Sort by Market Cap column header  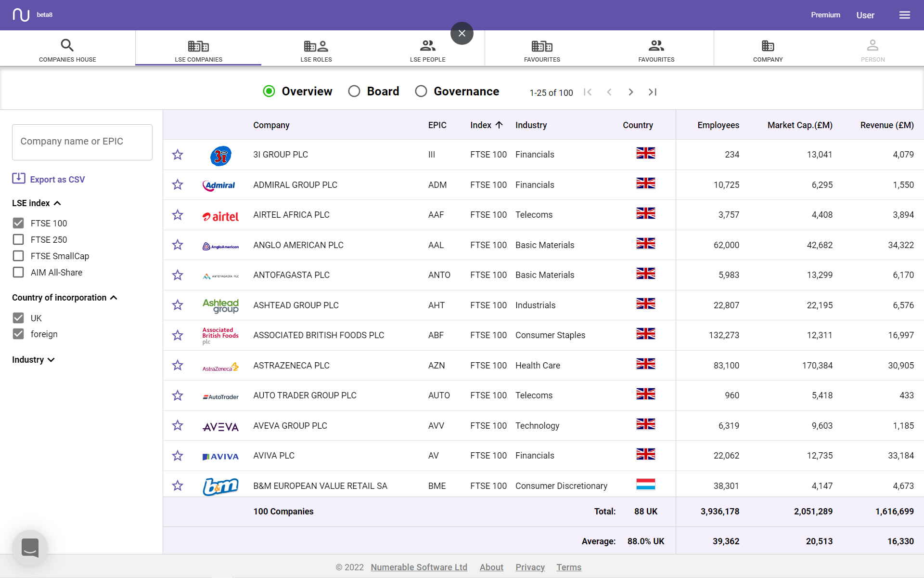800,125
